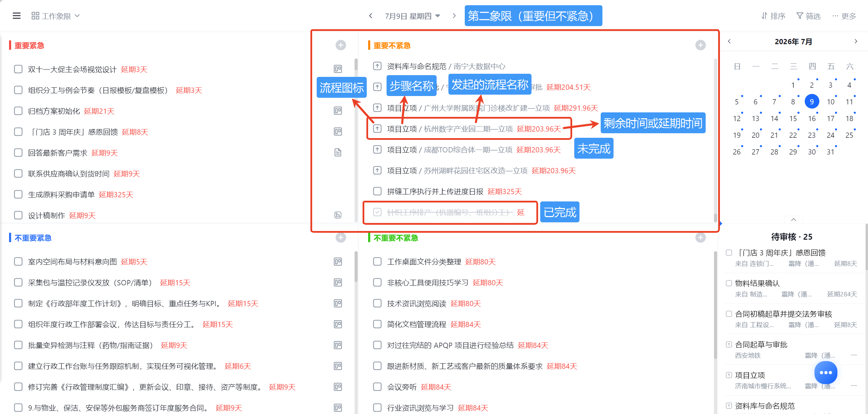
Task: Click document icon of 回答最新客户需求
Action: [x=338, y=152]
